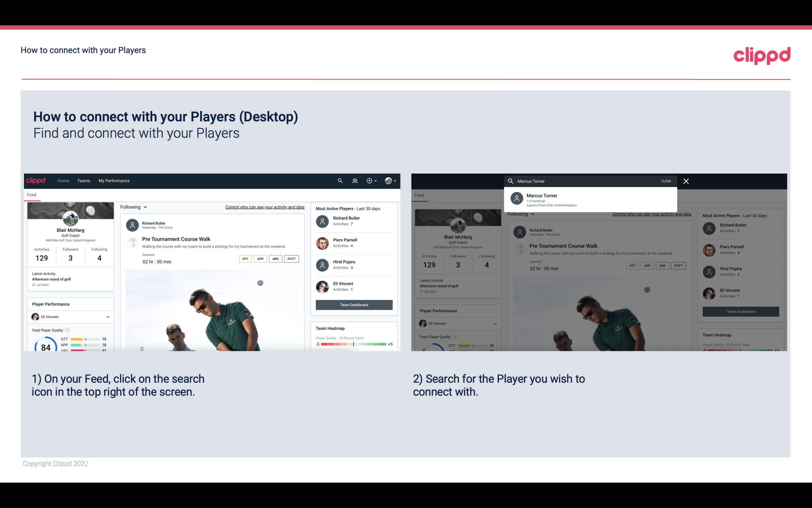This screenshot has width=812, height=508.
Task: Clear the Marcus Turner search field
Action: pyautogui.click(x=666, y=181)
